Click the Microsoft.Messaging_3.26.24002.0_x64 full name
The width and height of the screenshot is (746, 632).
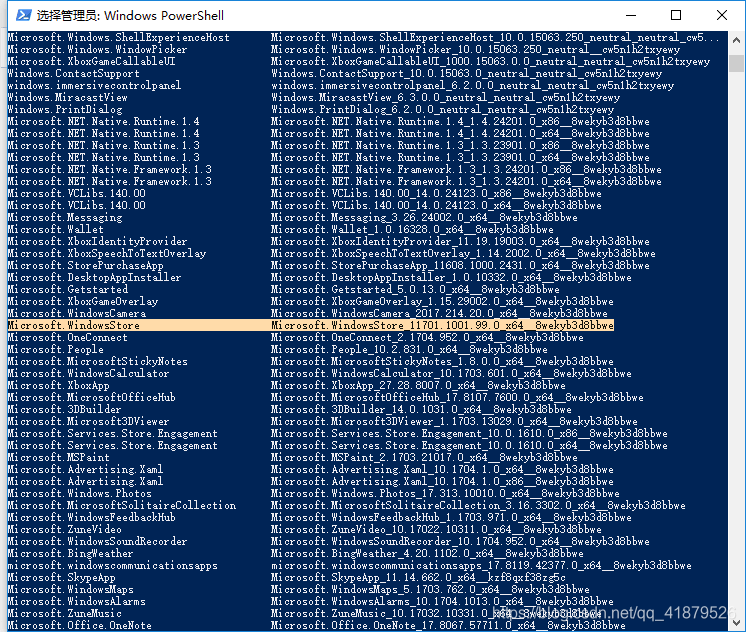click(424, 217)
